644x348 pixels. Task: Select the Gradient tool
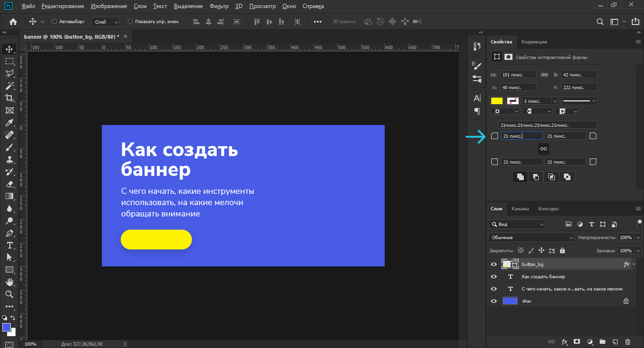click(9, 196)
